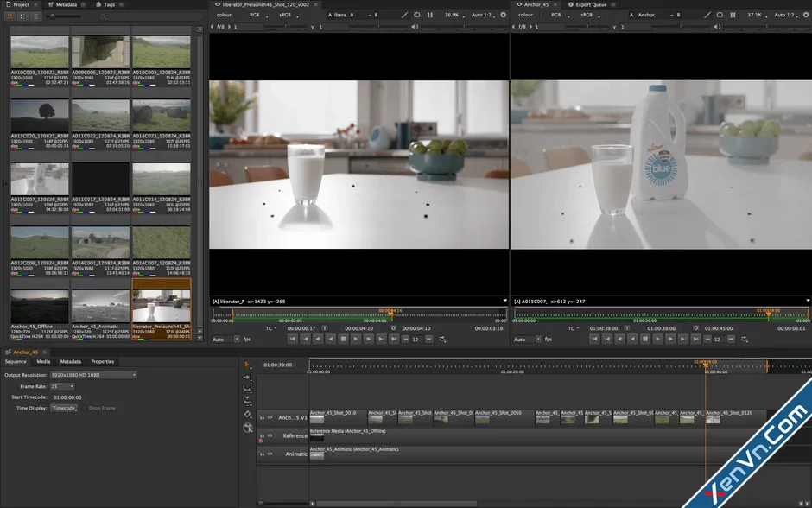Open the Time Display Timecode dropdown
The height and width of the screenshot is (508, 812).
[64, 408]
